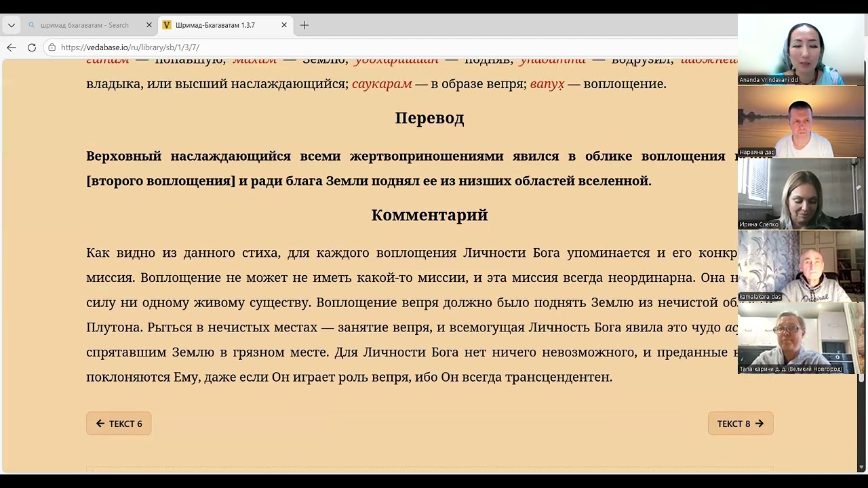
Task: View site information icon in address bar
Action: [x=52, y=47]
